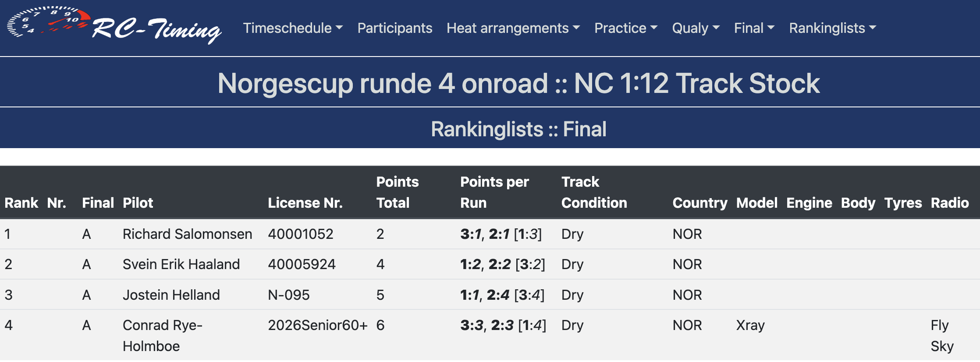Expand the Heat arrangements menu
The height and width of the screenshot is (362, 980).
(513, 28)
